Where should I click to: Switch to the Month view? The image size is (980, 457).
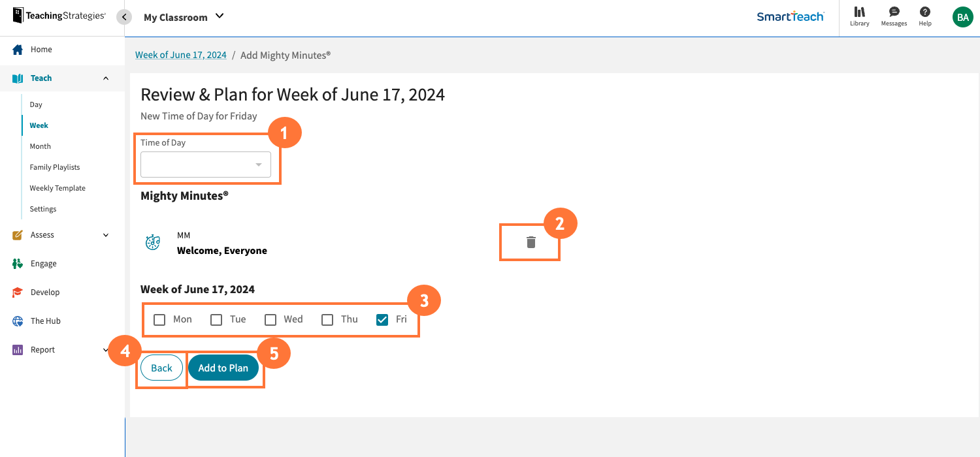(40, 146)
